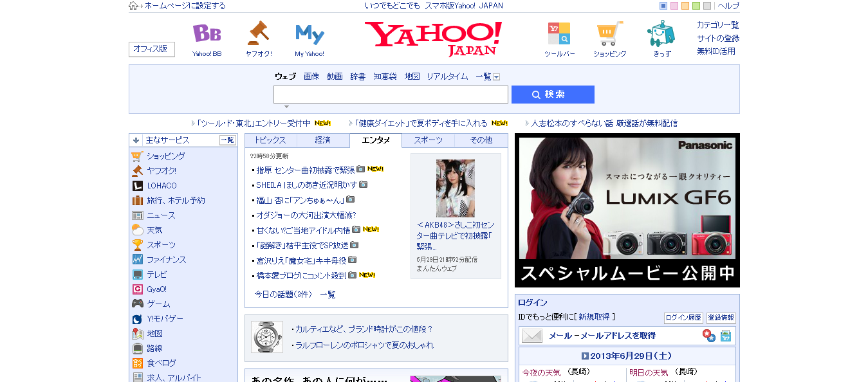Viewport: 868px width, 382px height.
Task: Select the 画像 search category
Action: click(311, 77)
